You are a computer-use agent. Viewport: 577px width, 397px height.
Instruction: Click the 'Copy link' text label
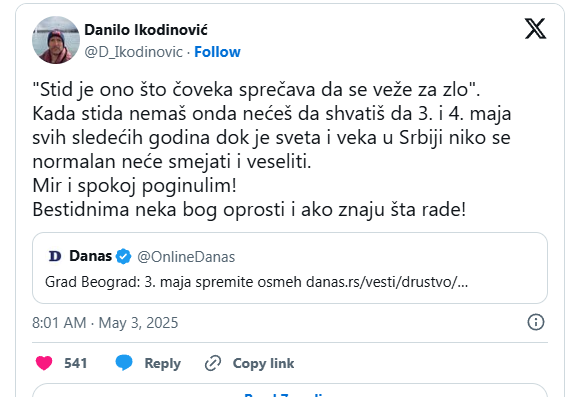click(x=263, y=363)
